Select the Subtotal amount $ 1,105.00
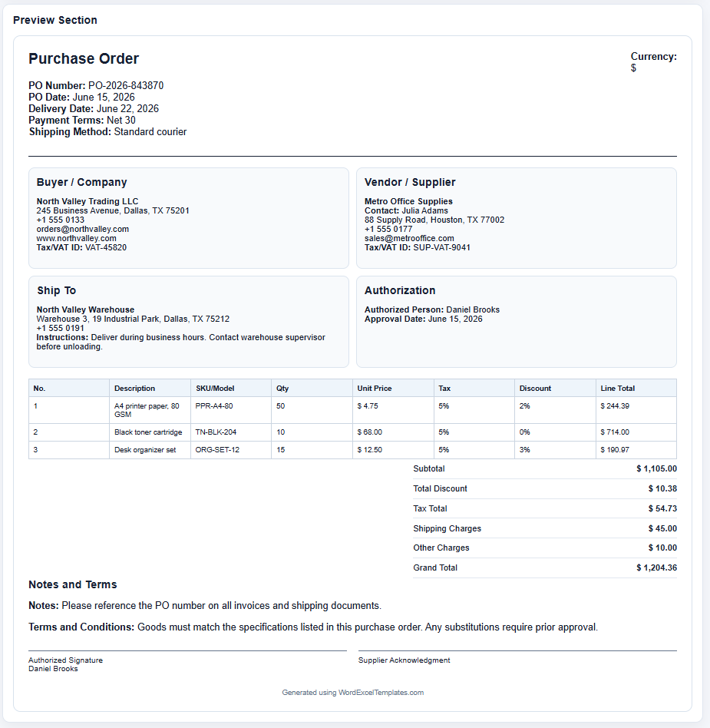Screen dimensions: 710x728 [x=656, y=469]
